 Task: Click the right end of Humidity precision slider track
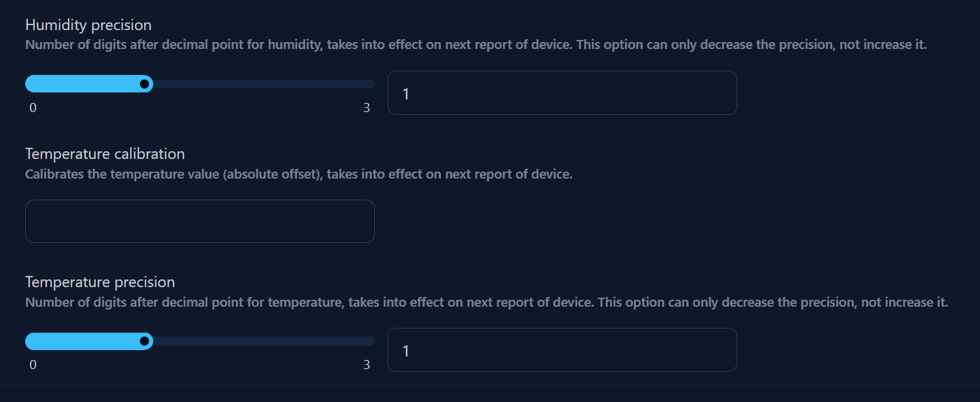[371, 84]
